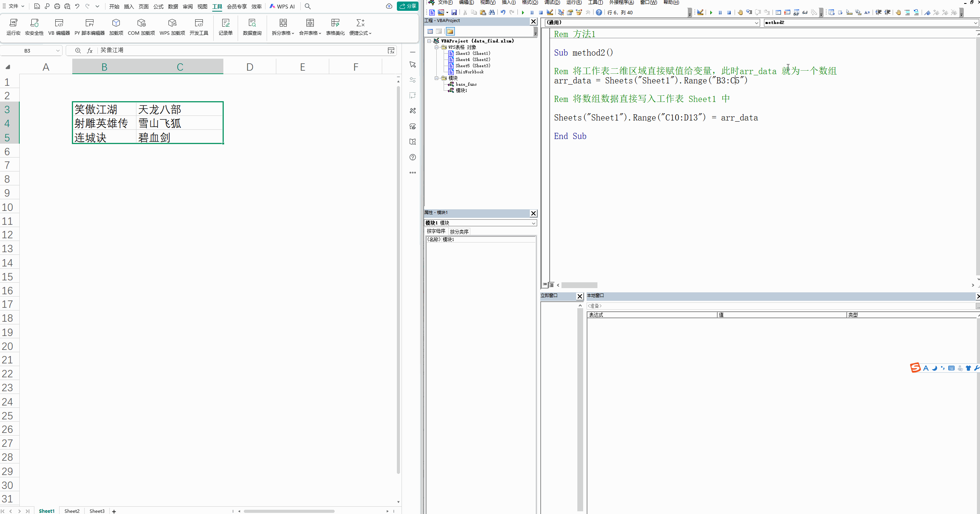Image resolution: width=980 pixels, height=514 pixels.
Task: Click the Design Mode ruler icon
Action: [550, 12]
